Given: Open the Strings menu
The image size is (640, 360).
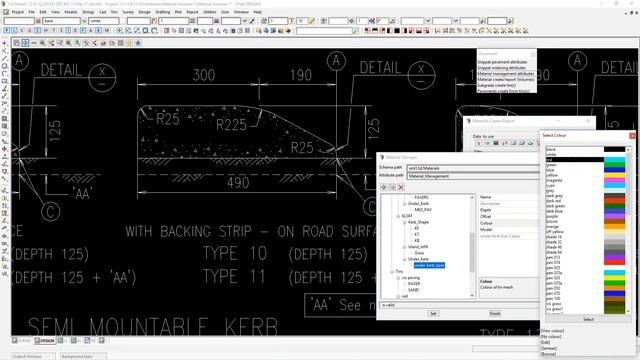Looking at the screenshot, I should 88,12.
